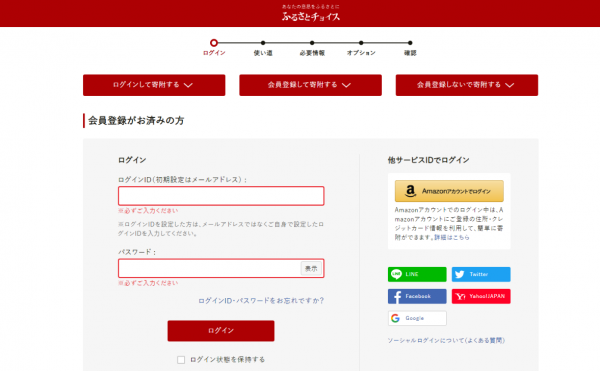The image size is (600, 371).
Task: Click the LINE speech bubble icon
Action: click(x=396, y=274)
